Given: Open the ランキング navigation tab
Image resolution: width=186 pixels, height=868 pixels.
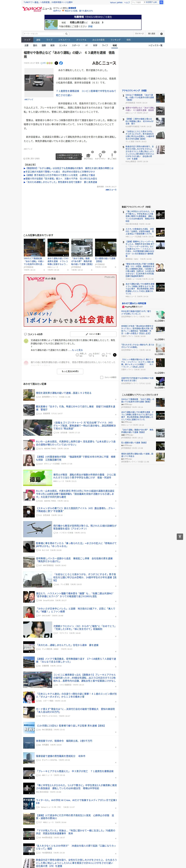Looking at the screenshot, I should [115, 40].
